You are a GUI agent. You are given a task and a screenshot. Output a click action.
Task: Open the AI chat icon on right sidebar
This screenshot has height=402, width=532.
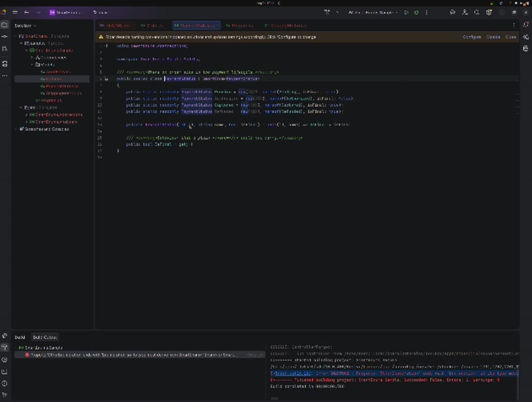pos(526,37)
